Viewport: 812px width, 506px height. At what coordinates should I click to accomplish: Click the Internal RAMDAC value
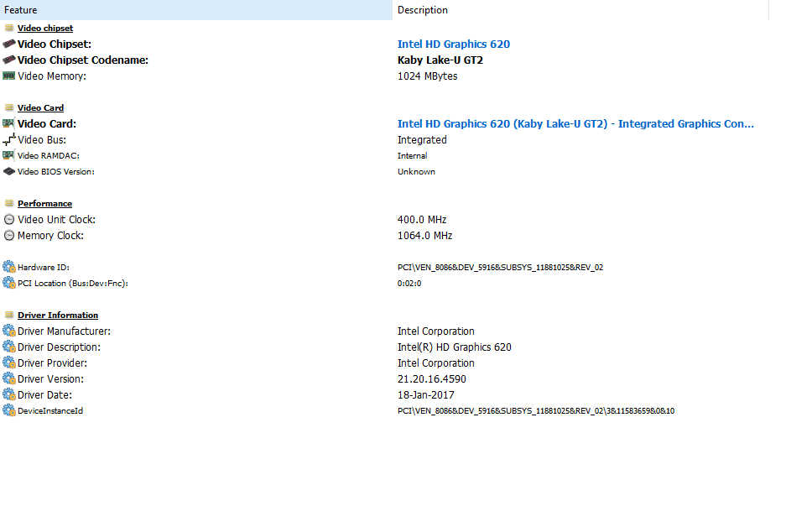coord(412,155)
